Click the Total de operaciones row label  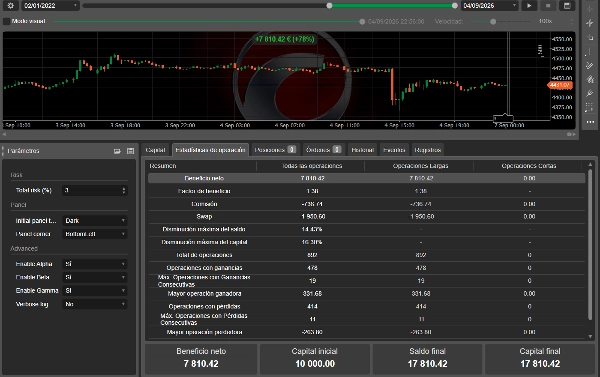[x=204, y=255]
